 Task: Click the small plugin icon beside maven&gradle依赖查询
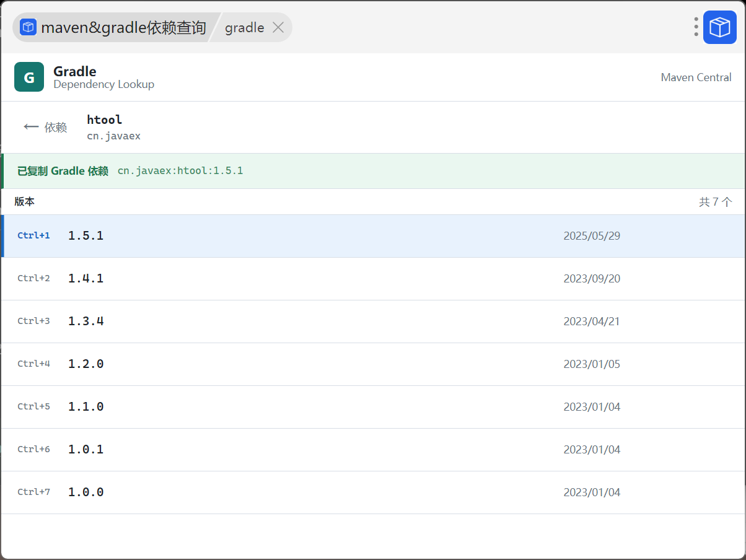(29, 27)
